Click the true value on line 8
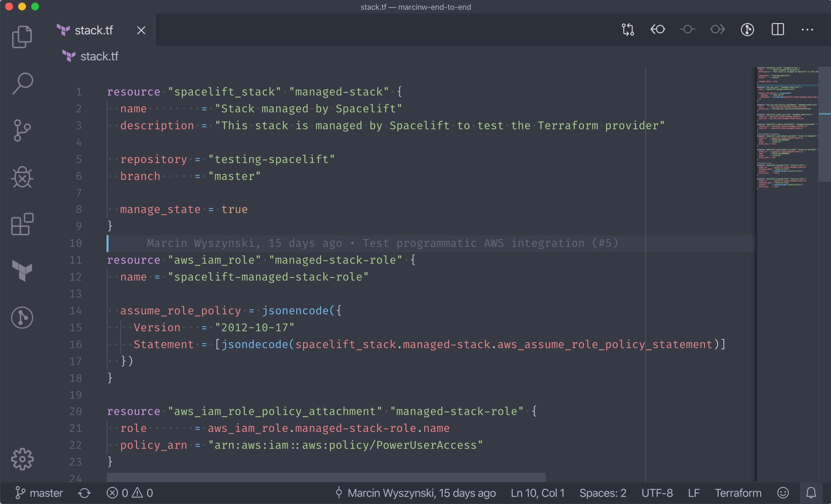 (x=235, y=210)
